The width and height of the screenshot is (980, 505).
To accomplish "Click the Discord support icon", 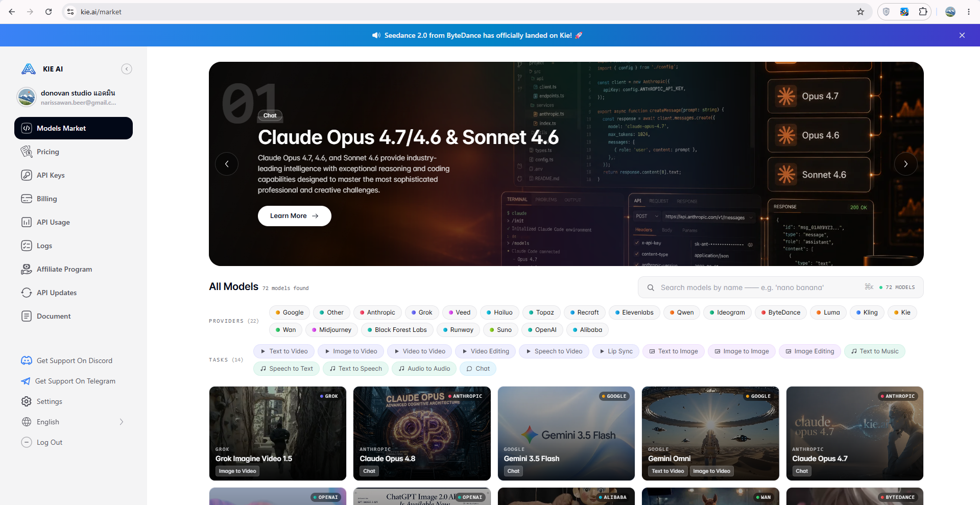I will tap(27, 360).
